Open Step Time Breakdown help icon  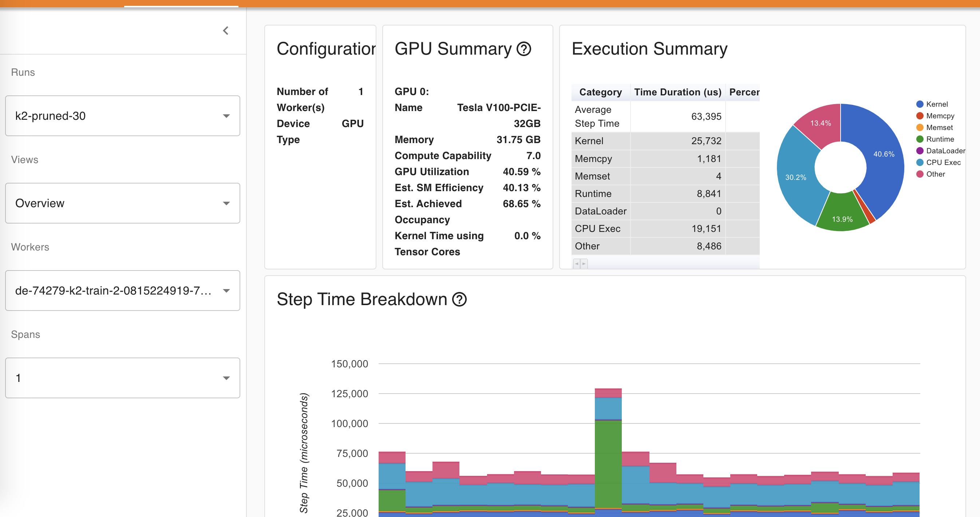click(x=459, y=299)
